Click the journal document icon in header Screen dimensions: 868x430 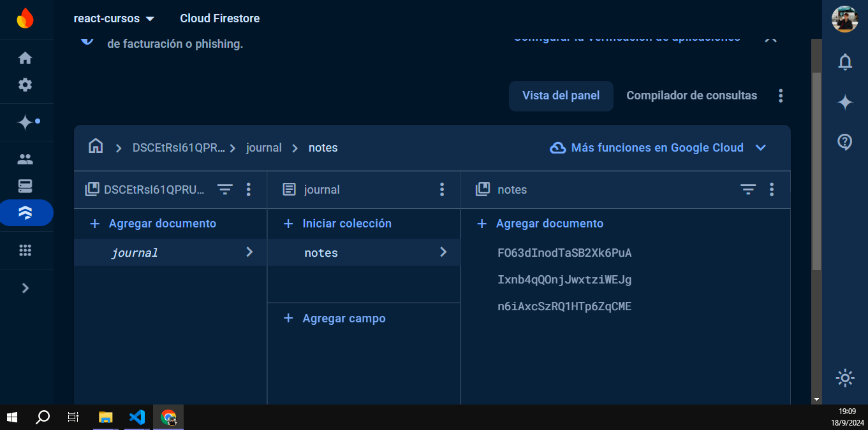289,189
